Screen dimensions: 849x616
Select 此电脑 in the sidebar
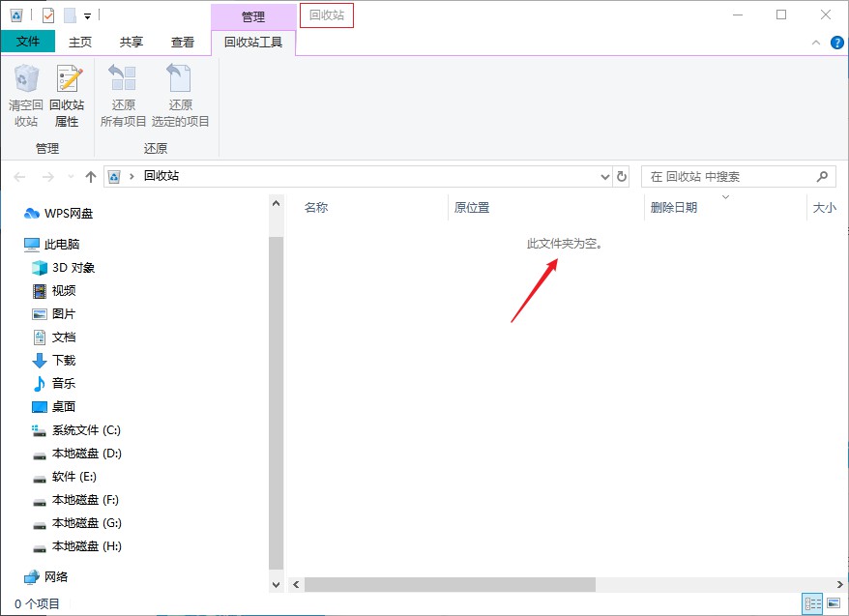63,244
